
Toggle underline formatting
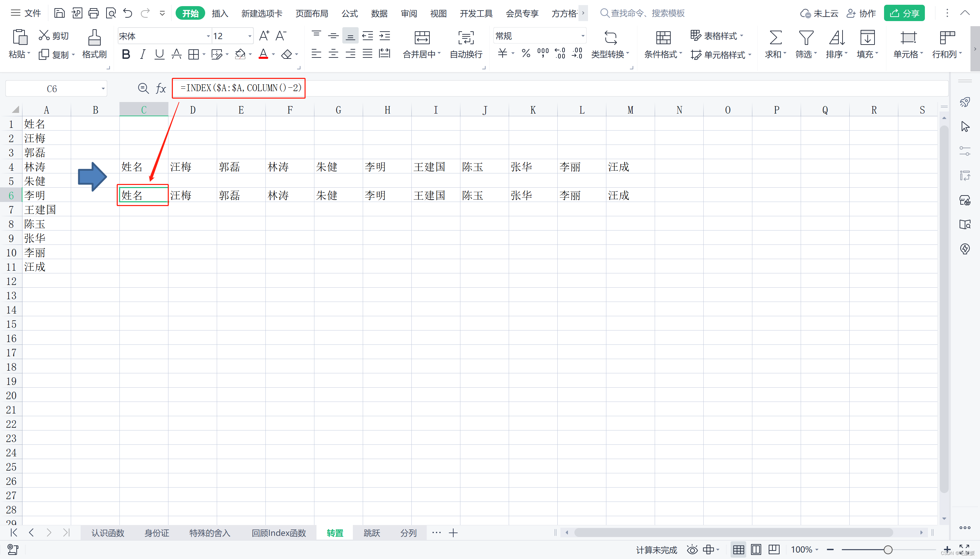(160, 54)
